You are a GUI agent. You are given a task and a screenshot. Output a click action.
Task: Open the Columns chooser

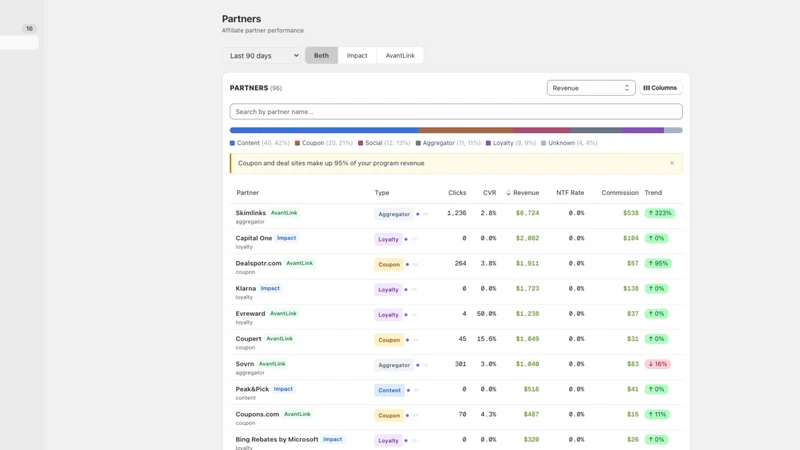tap(661, 88)
